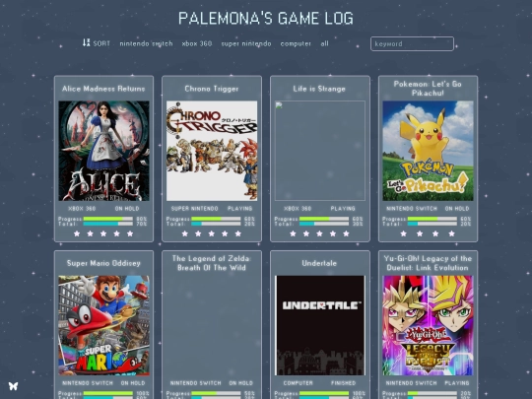532x399 pixels.
Task: Click Pokemon Let's Go Progress bar
Action: click(432, 219)
